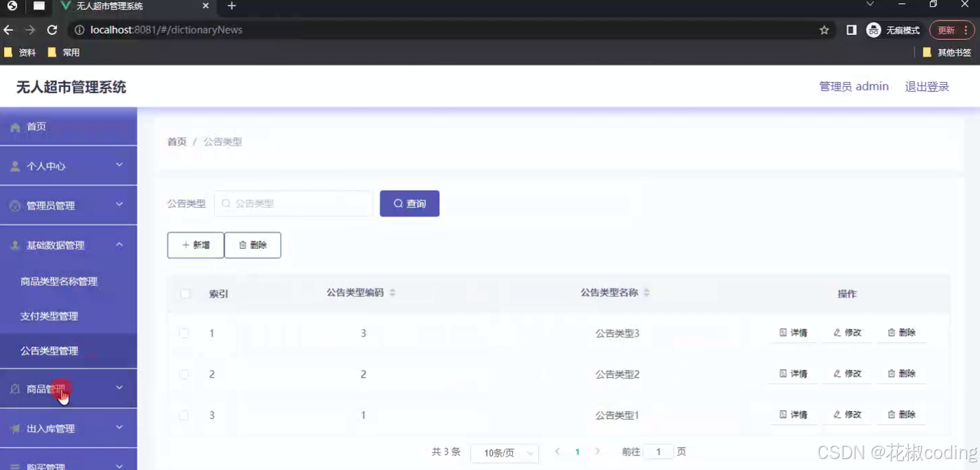Click the 公告类型 search input field
This screenshot has width=980, height=470.
pos(293,203)
